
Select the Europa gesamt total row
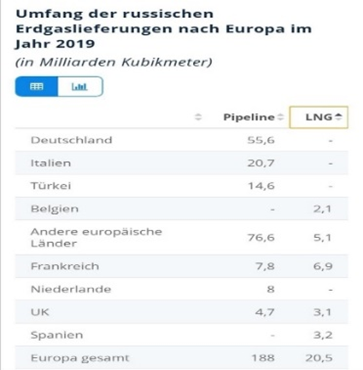(x=181, y=358)
